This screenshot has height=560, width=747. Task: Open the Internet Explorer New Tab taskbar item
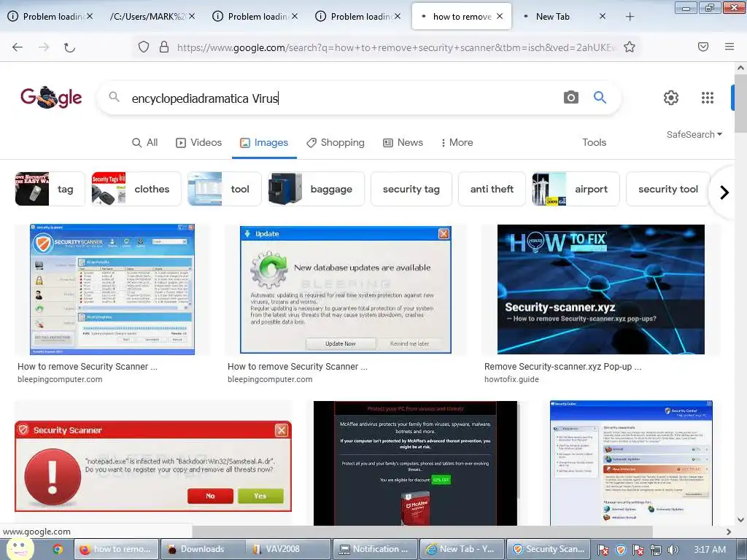(462, 549)
